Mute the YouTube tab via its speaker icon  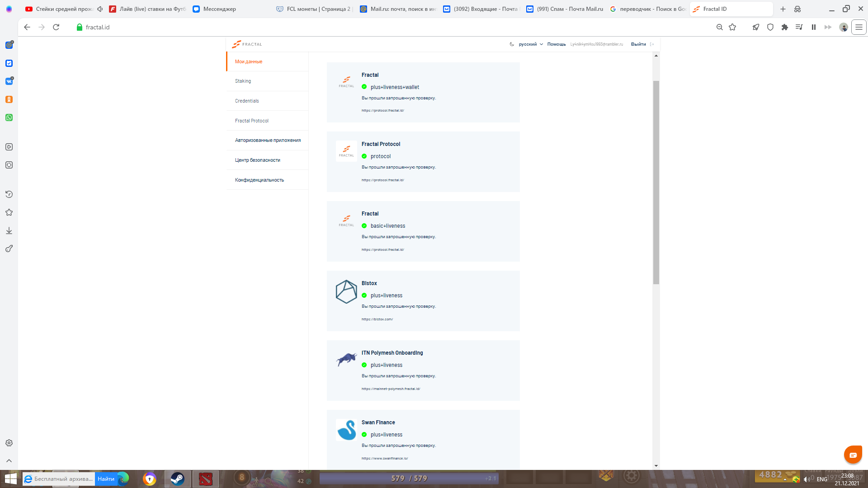[x=100, y=9]
